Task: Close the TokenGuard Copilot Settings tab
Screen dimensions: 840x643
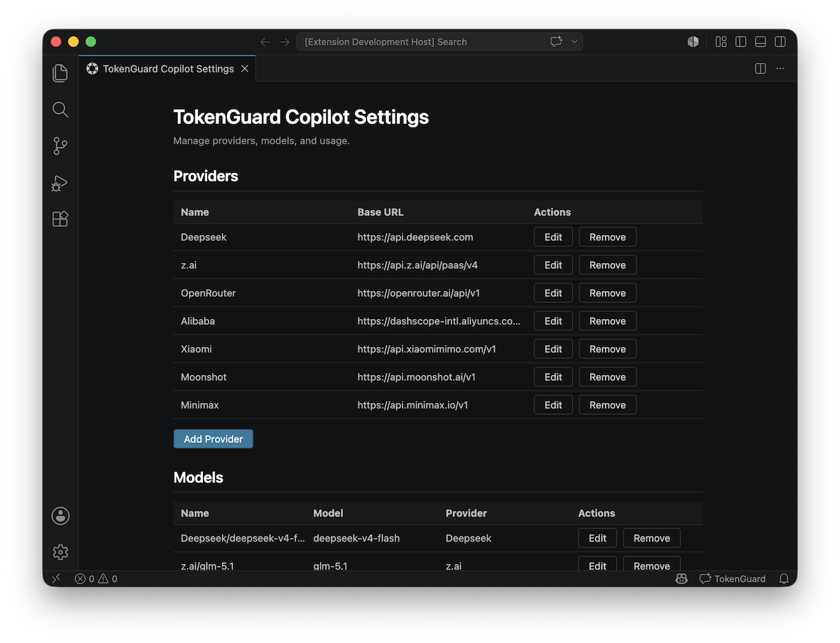Action: coord(244,69)
